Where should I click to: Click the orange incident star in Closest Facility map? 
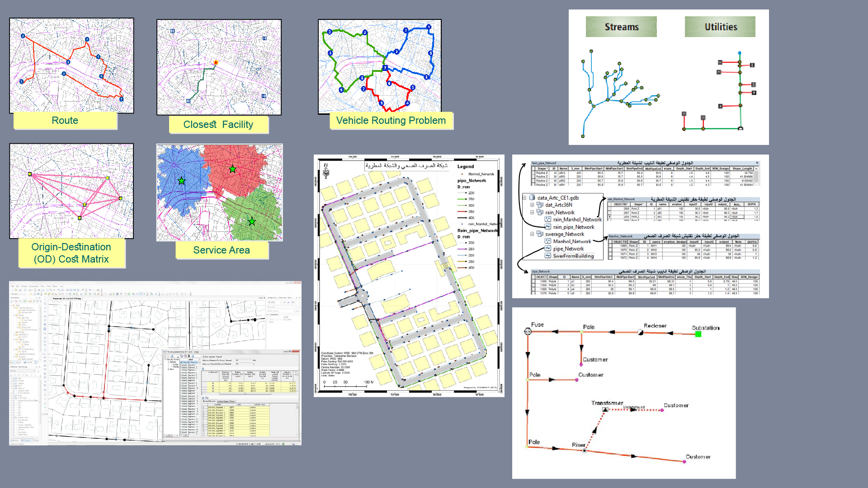(216, 63)
